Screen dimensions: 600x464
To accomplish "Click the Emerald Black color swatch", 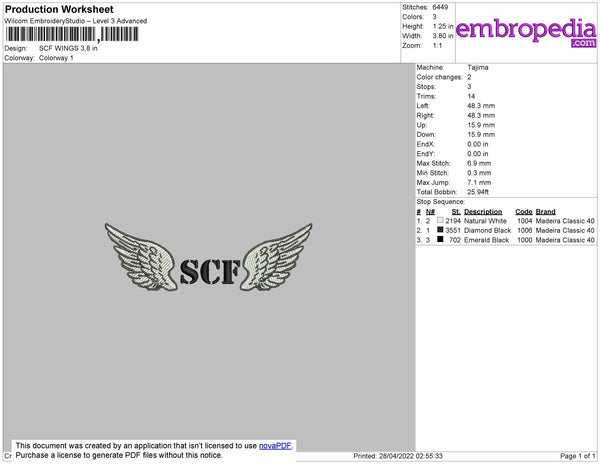I will click(x=440, y=239).
